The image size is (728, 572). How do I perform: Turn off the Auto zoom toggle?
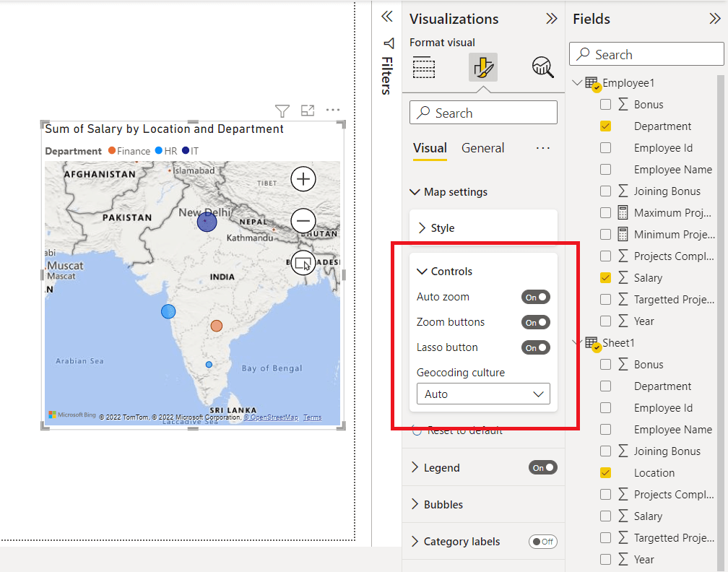click(535, 297)
